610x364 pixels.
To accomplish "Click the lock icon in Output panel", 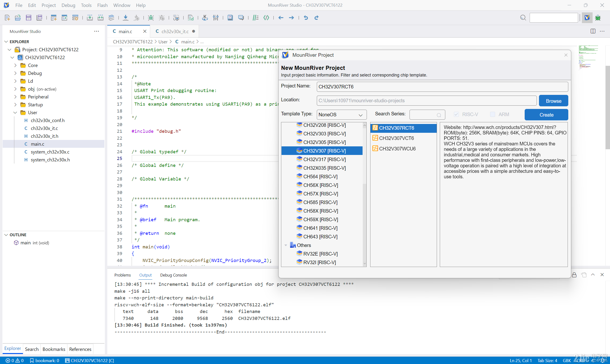I will click(574, 275).
